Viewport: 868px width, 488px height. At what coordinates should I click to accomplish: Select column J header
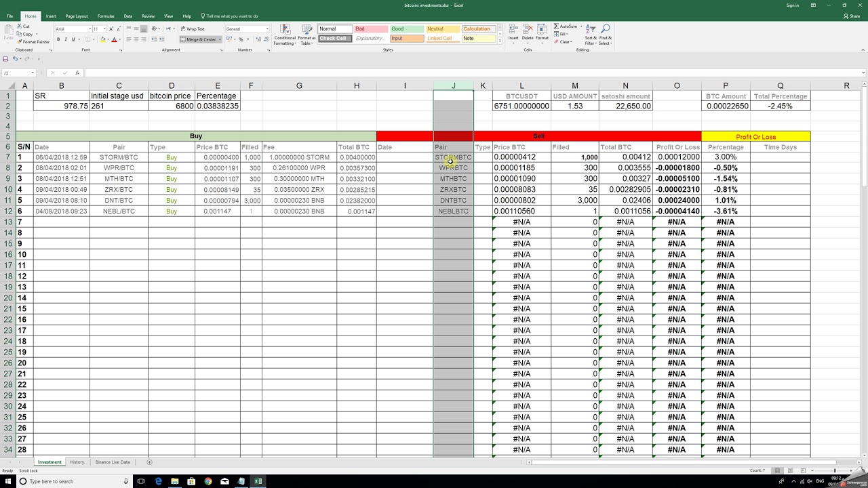tap(453, 85)
